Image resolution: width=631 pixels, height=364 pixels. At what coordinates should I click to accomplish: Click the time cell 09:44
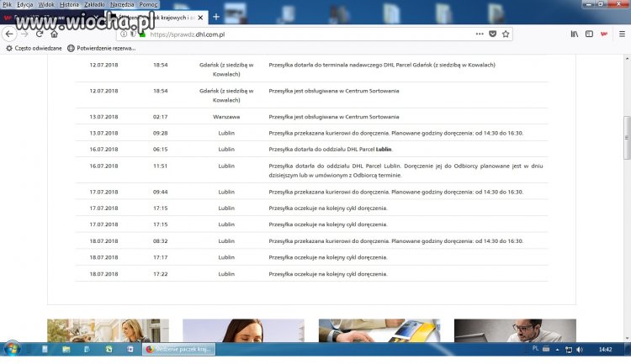(x=160, y=193)
